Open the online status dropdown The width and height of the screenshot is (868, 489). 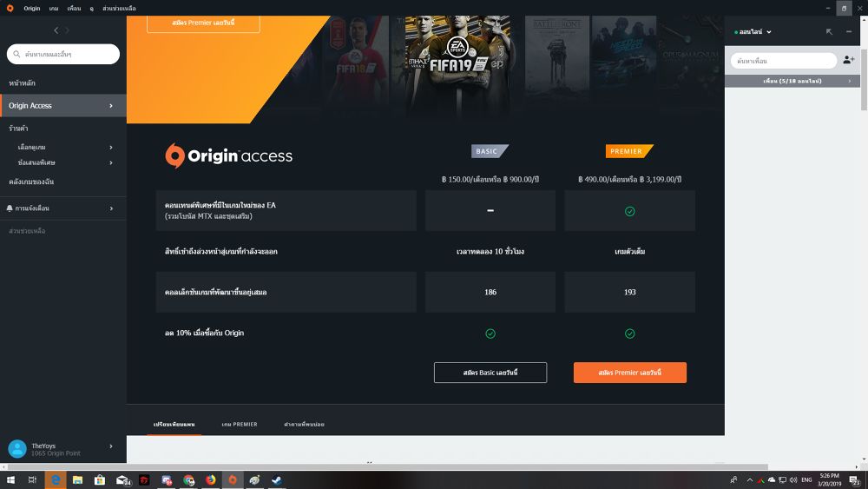pyautogui.click(x=753, y=32)
